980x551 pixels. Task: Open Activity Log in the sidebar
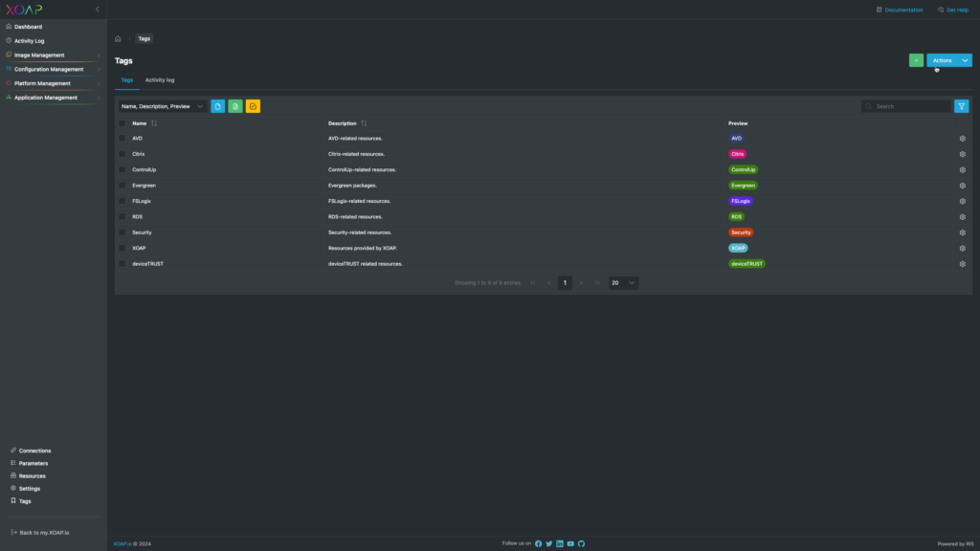(x=30, y=40)
